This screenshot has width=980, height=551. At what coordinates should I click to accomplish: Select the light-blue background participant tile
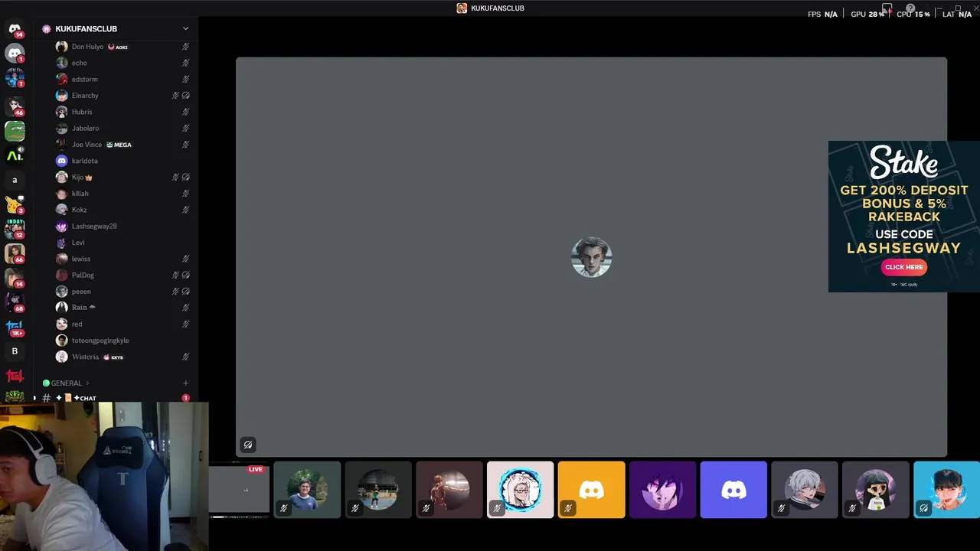947,490
